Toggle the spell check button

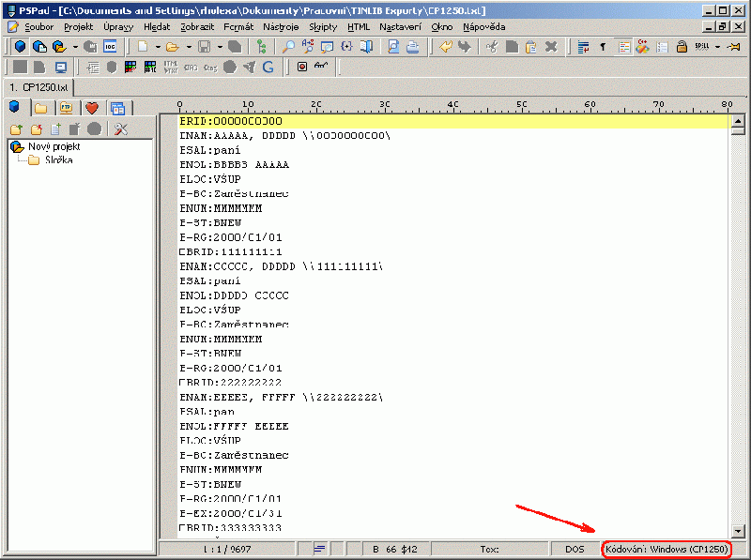[x=701, y=46]
